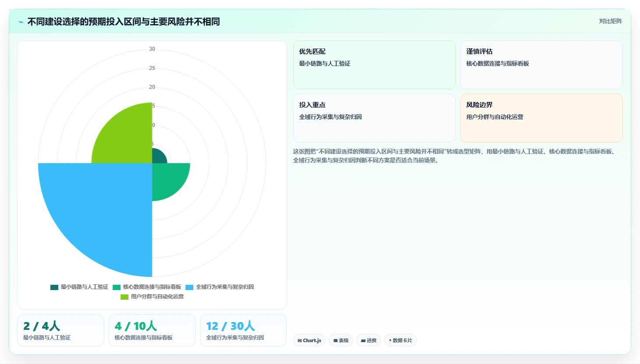The image size is (640, 364).
Task: Toggle the 最小链路与人工验证 legend item
Action: (79, 287)
